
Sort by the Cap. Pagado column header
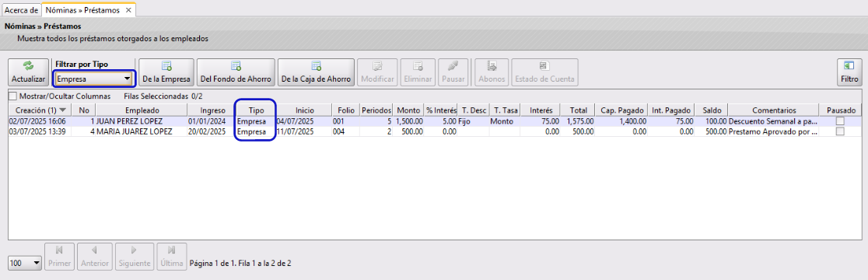(x=621, y=110)
